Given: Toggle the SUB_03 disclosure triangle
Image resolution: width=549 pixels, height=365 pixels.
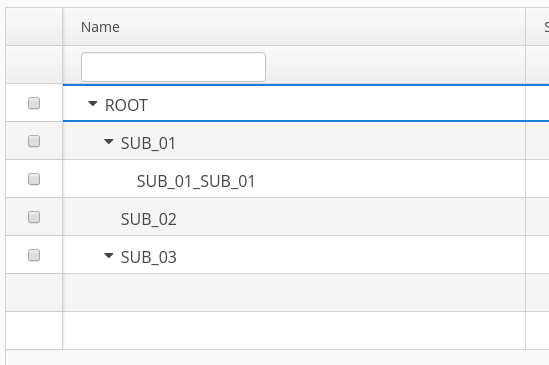Looking at the screenshot, I should tap(109, 255).
